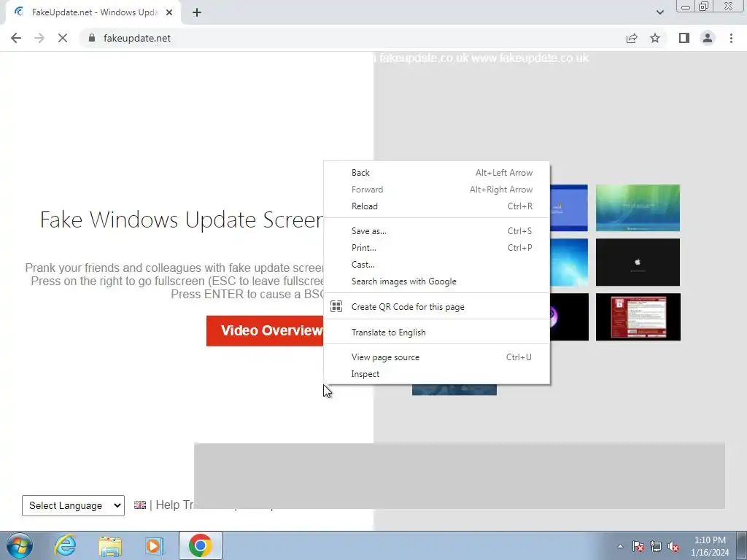Screen dimensions: 747x560
Task: Open the Windows Vista green update thumbnail
Action: pyautogui.click(x=638, y=208)
